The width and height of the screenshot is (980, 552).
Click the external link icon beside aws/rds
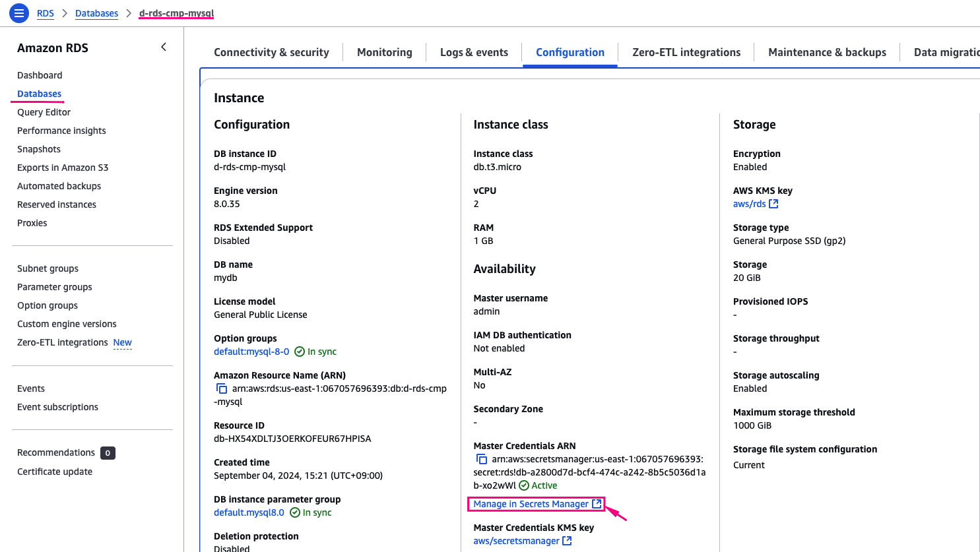773,204
